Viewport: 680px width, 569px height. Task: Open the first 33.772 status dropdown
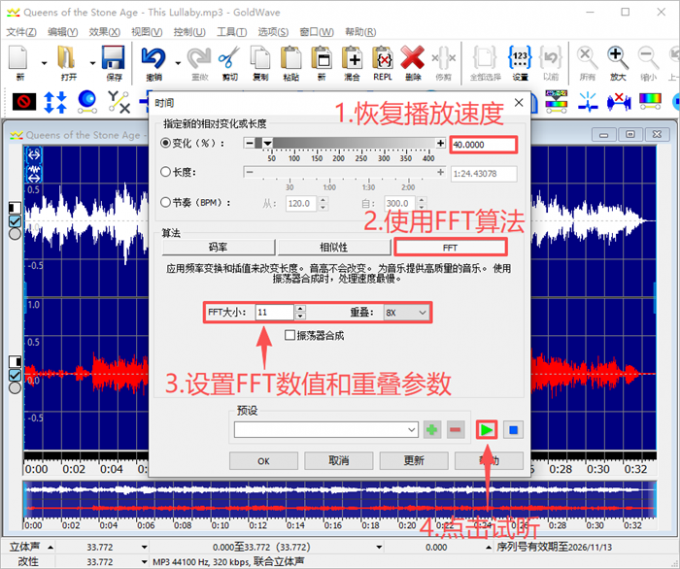click(144, 547)
